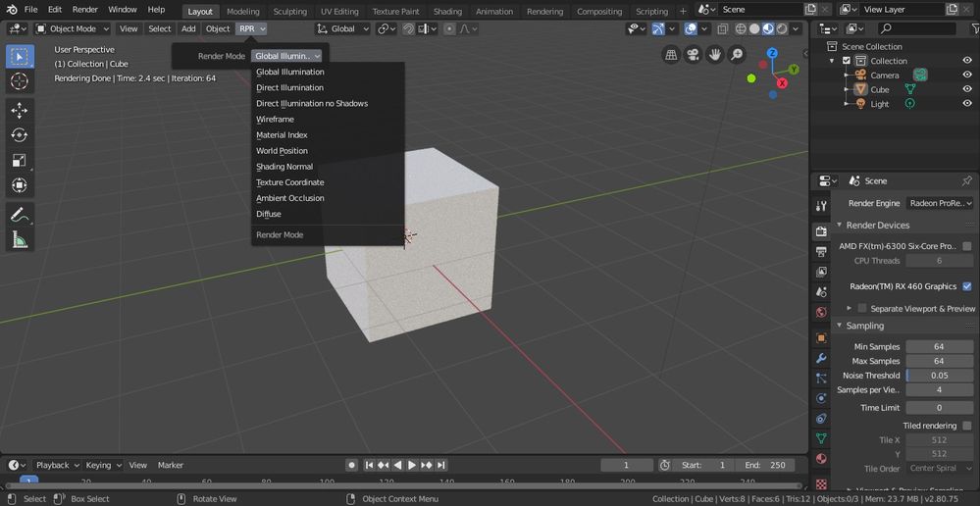Select the Cursor tool
This screenshot has width=980, height=506.
(20, 81)
